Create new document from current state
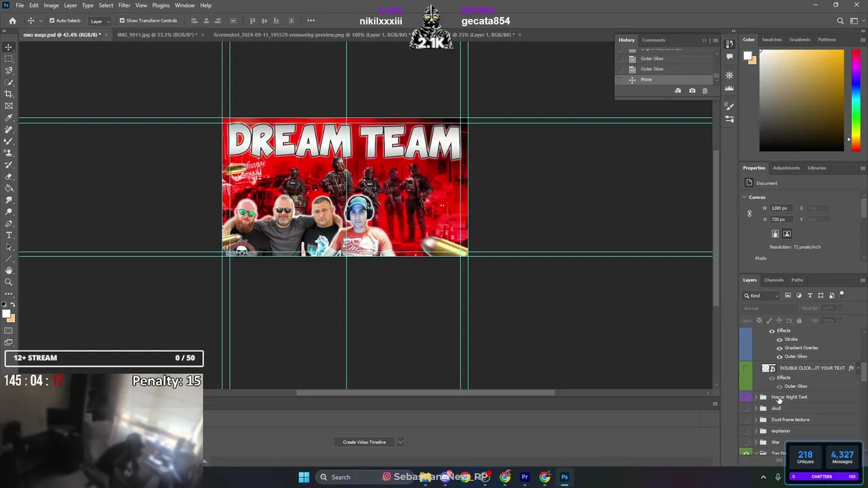The height and width of the screenshot is (488, 868). [677, 91]
